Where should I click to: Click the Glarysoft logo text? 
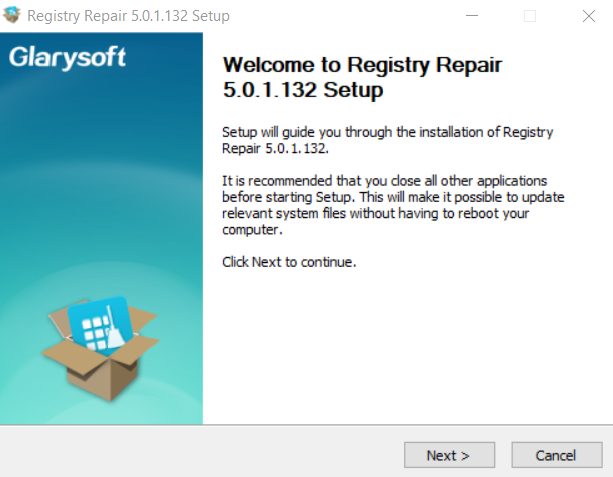(67, 57)
